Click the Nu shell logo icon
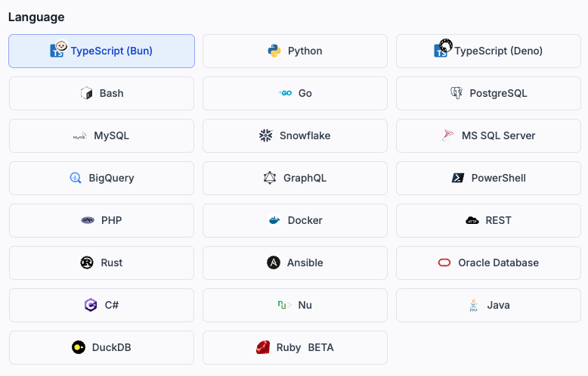 (x=285, y=305)
